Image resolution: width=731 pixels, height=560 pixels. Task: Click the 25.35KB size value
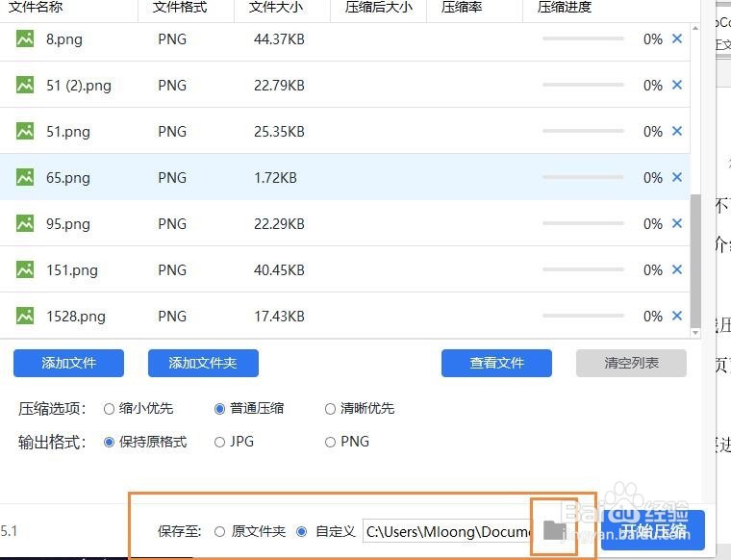pos(279,132)
